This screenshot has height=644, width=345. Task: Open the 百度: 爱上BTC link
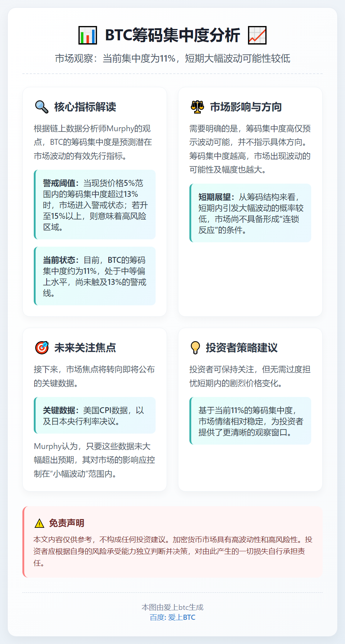click(172, 617)
